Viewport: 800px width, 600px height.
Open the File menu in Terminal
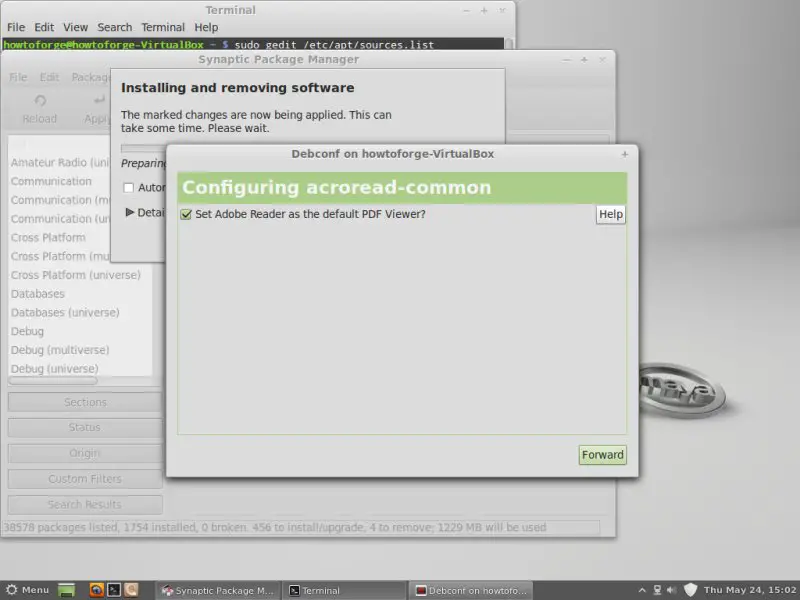[16, 27]
